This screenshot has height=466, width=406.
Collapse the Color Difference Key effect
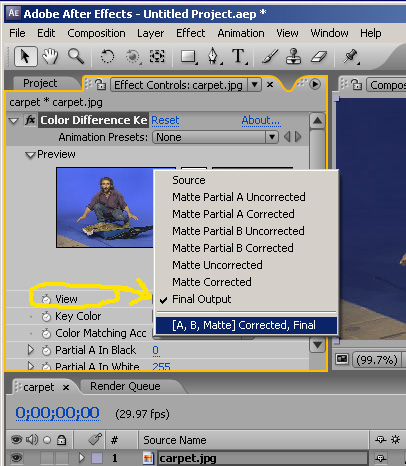(14, 121)
